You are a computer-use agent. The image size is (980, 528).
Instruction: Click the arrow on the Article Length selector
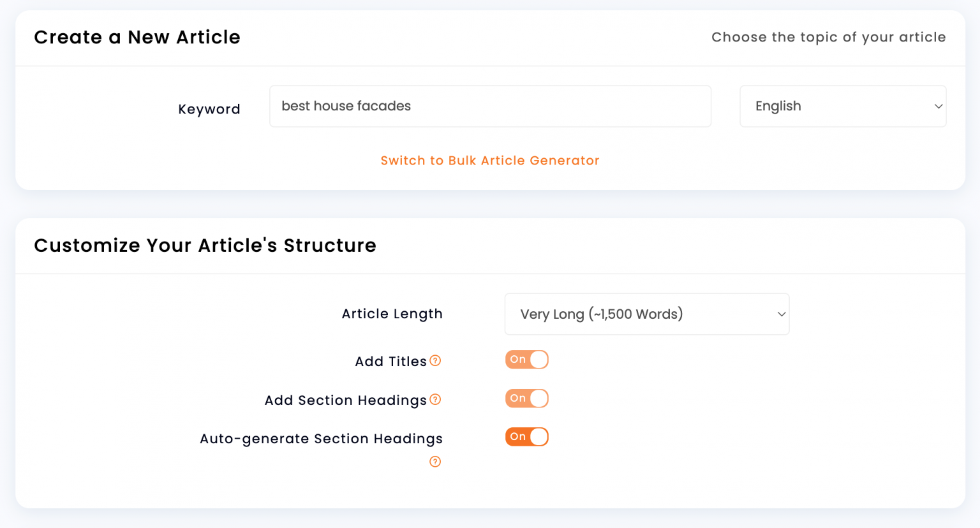coord(781,314)
